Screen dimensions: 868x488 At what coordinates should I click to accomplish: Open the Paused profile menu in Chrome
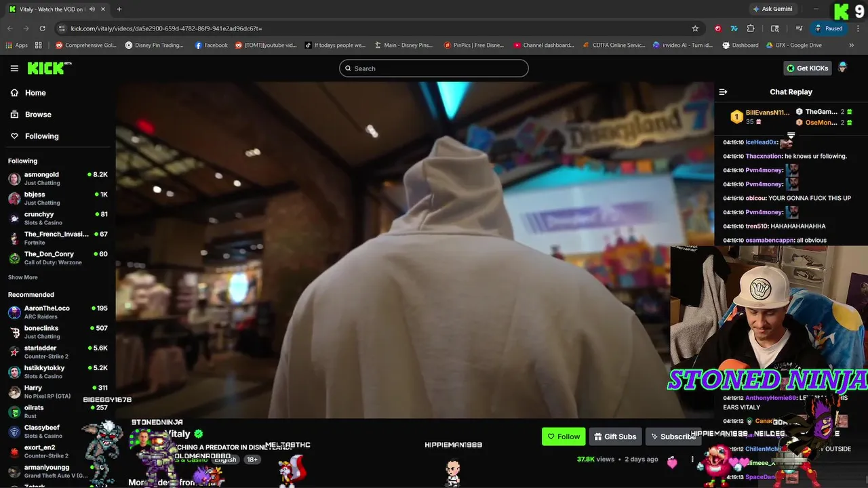click(x=830, y=28)
